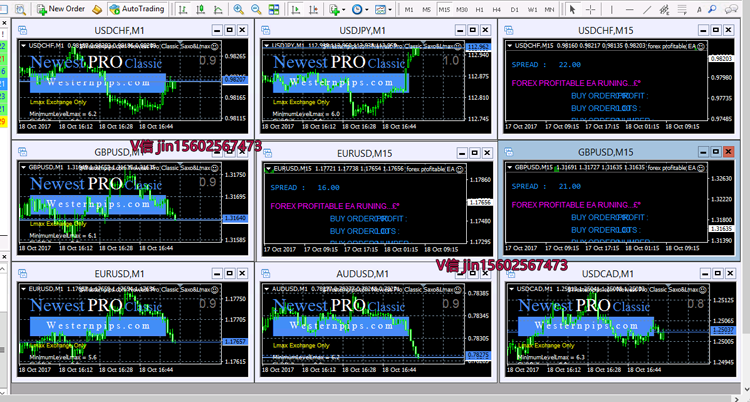Open MetaEditor with the yellow book icon
Viewport: 750px width, 402px height.
(97, 9)
